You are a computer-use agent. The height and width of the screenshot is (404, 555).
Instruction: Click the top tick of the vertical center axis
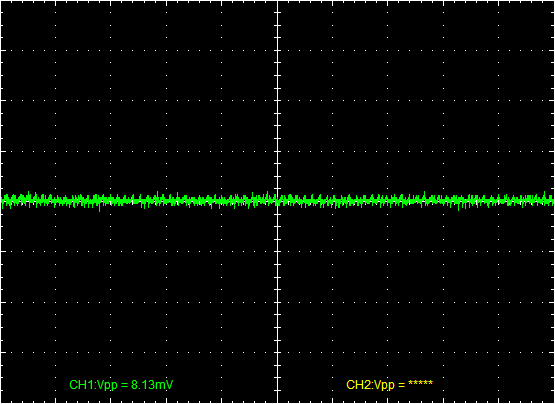point(278,12)
